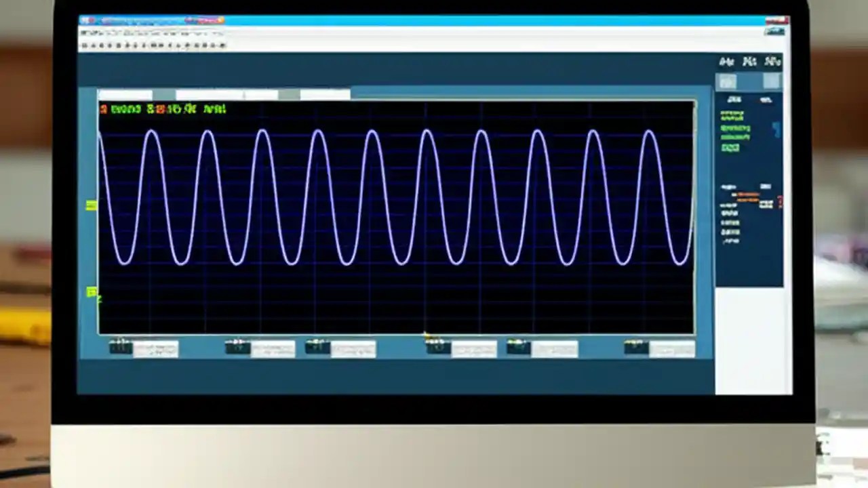Click the yellow trigger marker above the waveform grid

point(425,334)
